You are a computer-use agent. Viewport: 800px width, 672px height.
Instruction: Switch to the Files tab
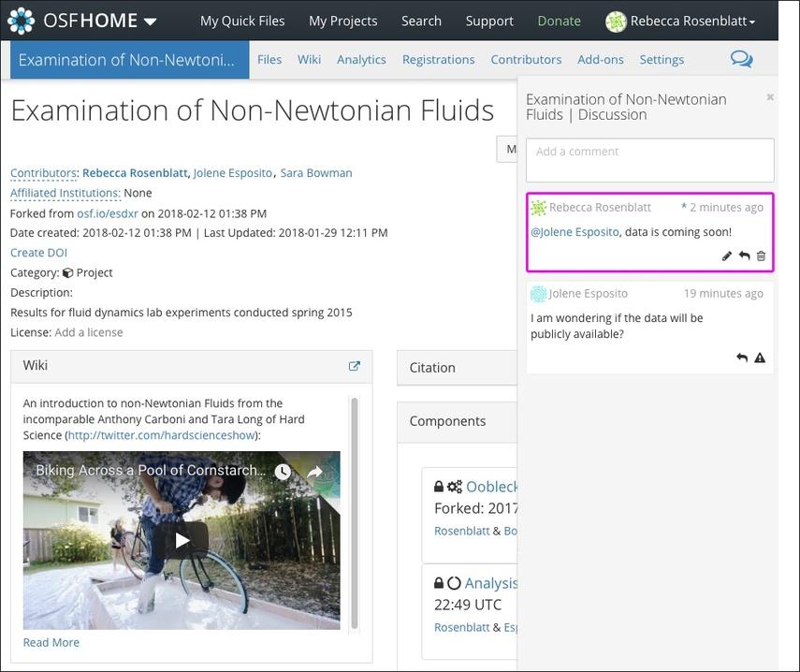pyautogui.click(x=269, y=60)
